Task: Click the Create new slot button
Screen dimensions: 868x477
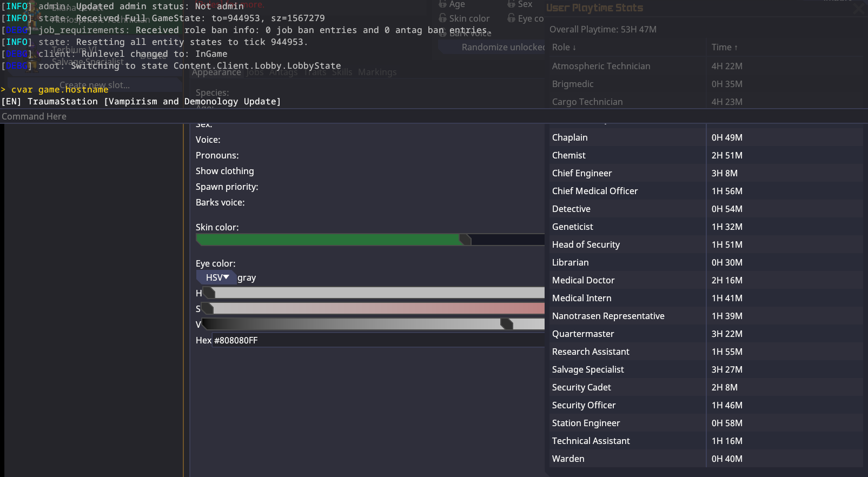Action: (95, 85)
